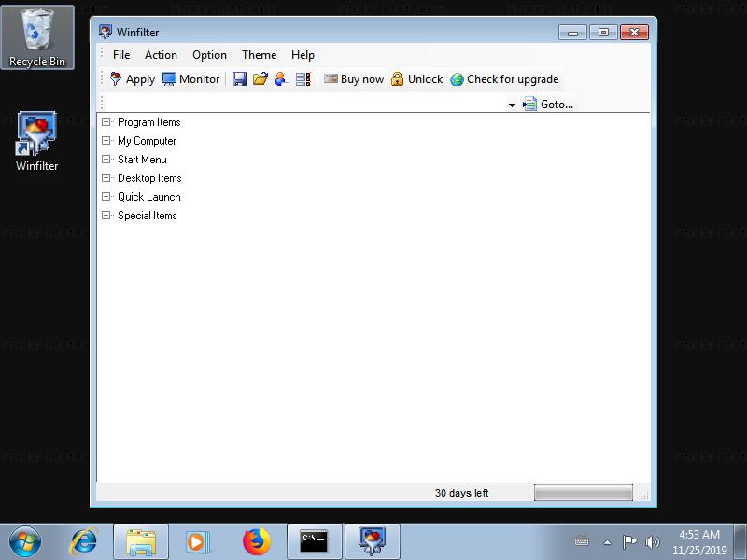Launch Internet Explorer from the taskbar

[84, 541]
